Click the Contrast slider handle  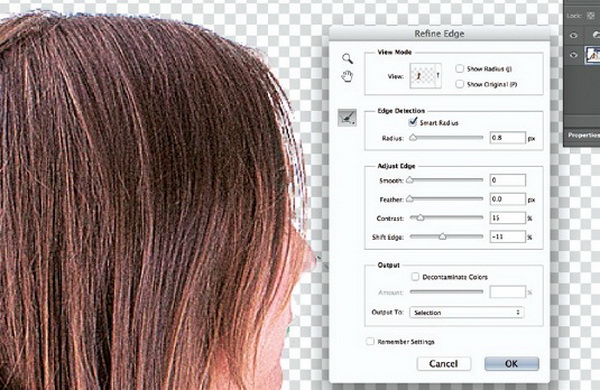click(420, 218)
